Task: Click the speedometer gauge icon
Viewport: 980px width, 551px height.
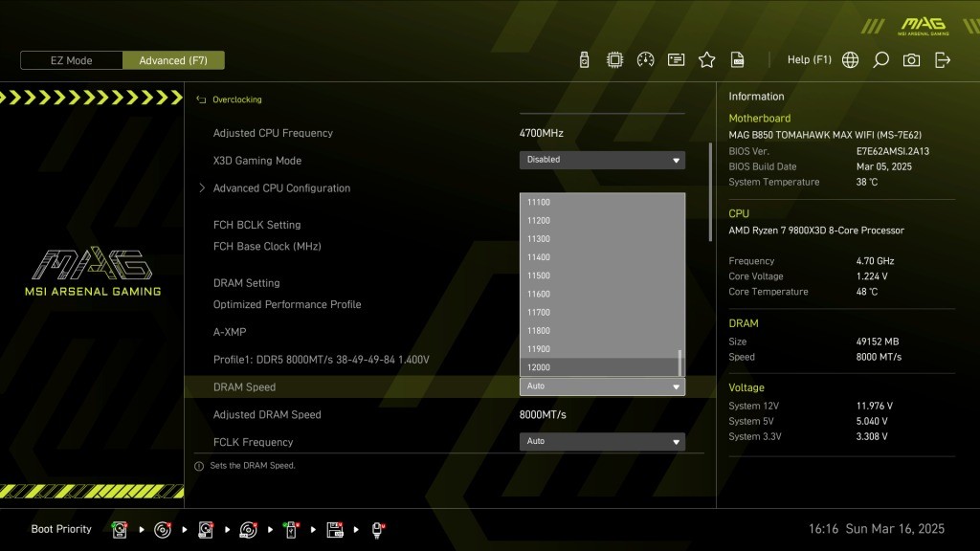Action: (x=645, y=60)
